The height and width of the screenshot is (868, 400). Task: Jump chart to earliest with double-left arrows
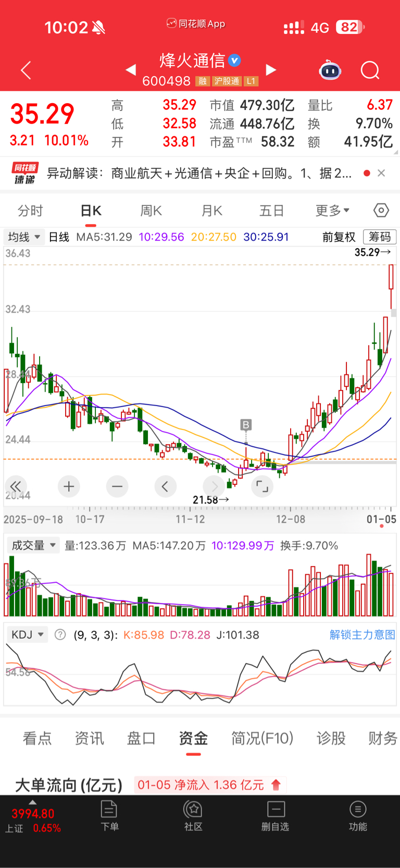pyautogui.click(x=16, y=487)
